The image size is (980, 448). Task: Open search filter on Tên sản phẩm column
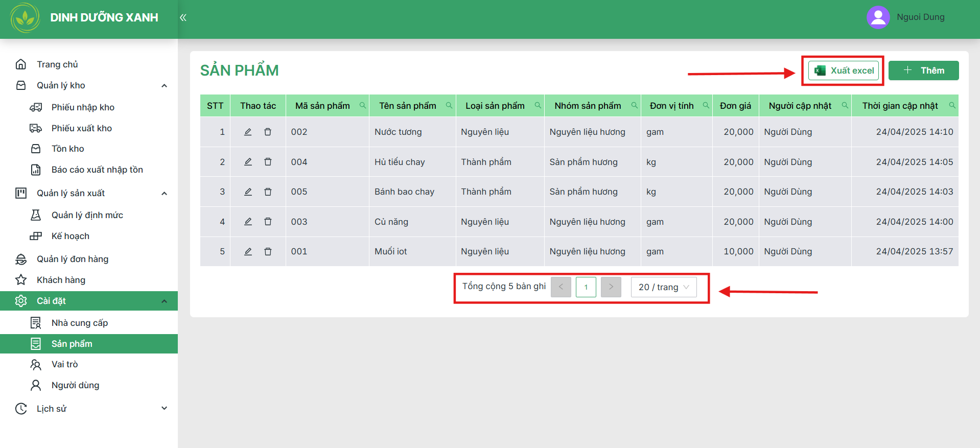449,105
